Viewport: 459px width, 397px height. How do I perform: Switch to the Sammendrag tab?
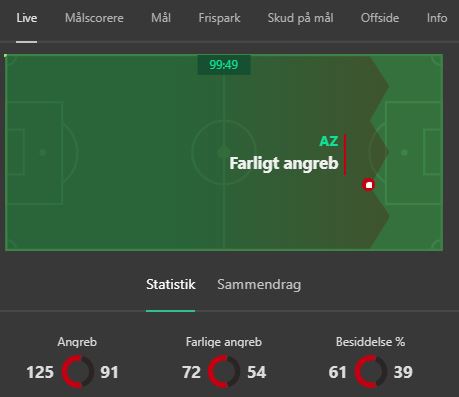tap(259, 284)
